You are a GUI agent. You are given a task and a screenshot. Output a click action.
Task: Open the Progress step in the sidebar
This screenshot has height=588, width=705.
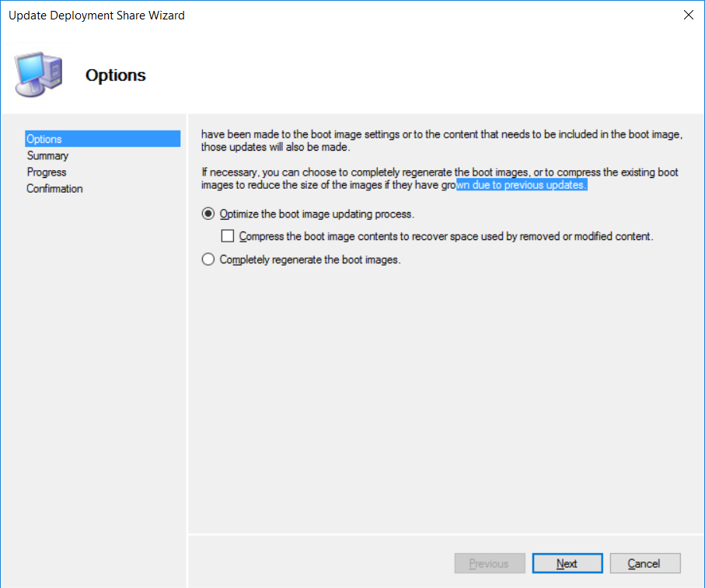tap(47, 172)
